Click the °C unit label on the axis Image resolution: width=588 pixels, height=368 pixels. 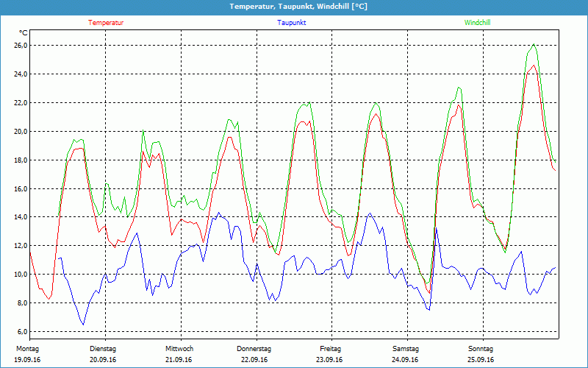24,33
